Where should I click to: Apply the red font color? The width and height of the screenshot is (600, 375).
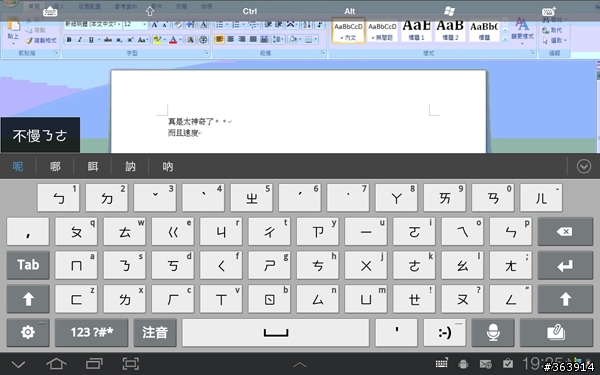click(173, 40)
